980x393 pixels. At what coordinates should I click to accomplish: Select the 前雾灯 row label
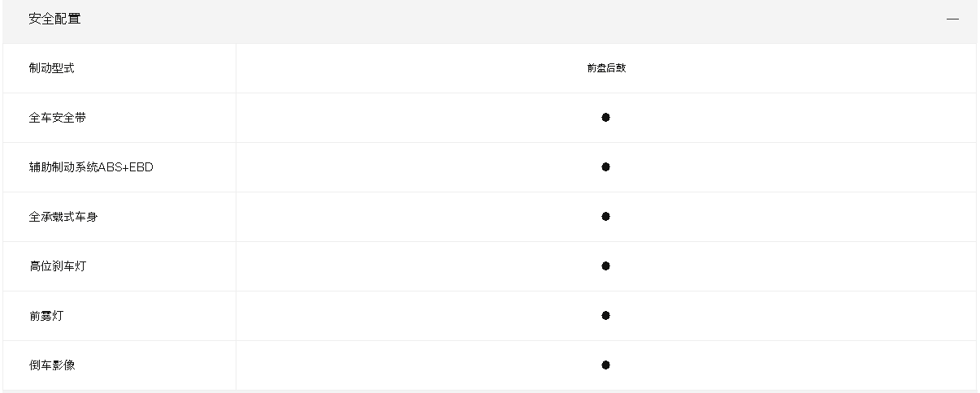tap(46, 316)
